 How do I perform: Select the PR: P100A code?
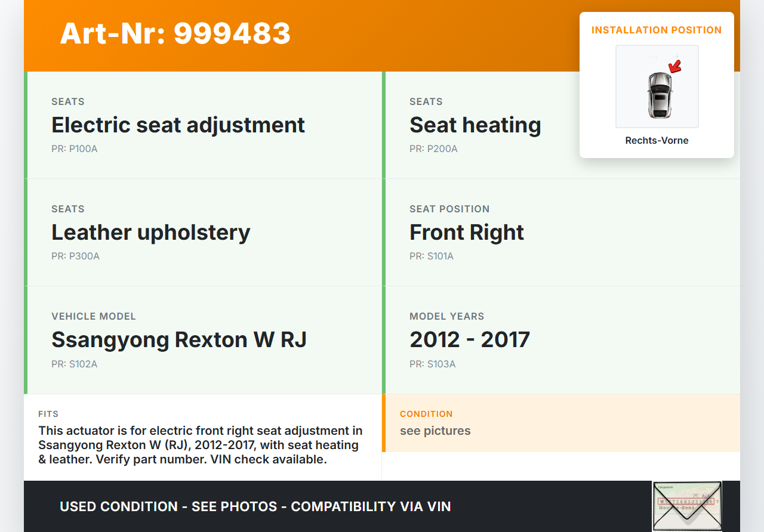[74, 149]
